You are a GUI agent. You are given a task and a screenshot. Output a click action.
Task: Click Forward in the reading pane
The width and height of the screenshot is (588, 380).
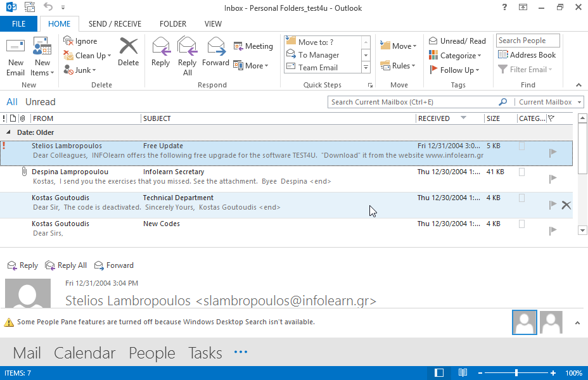click(x=114, y=265)
